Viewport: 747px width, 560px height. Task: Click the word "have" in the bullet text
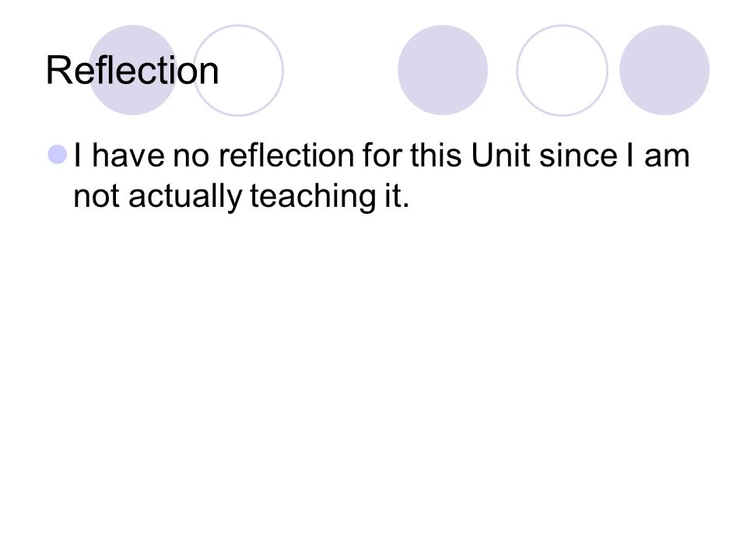pyautogui.click(x=127, y=156)
